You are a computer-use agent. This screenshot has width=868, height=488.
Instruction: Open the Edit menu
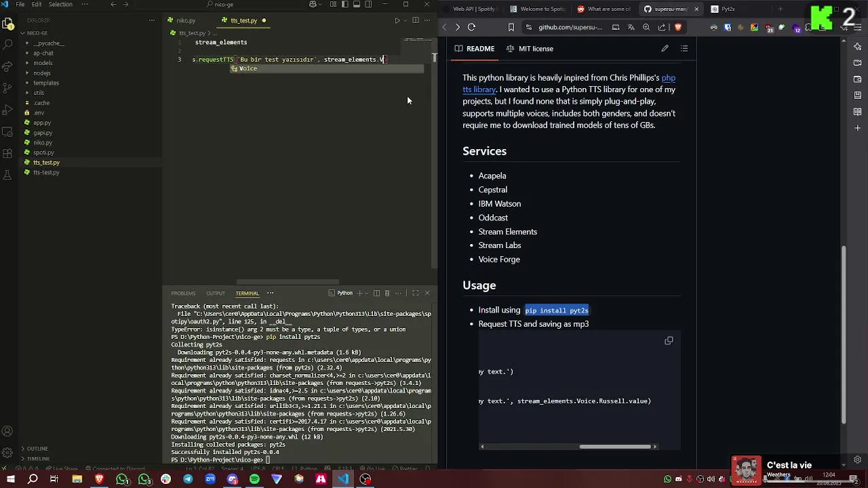[x=37, y=4]
